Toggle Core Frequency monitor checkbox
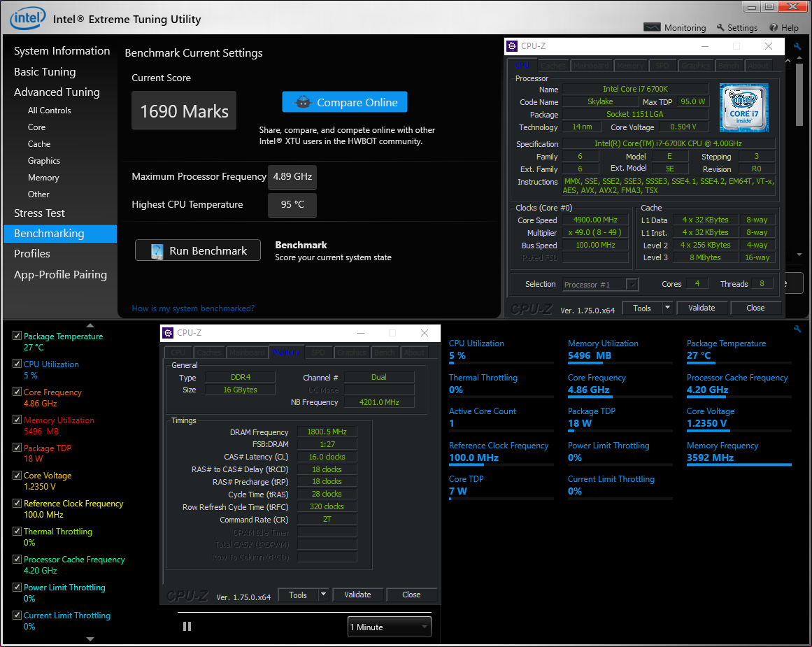Screen dimensions: 812x647 pos(17,392)
